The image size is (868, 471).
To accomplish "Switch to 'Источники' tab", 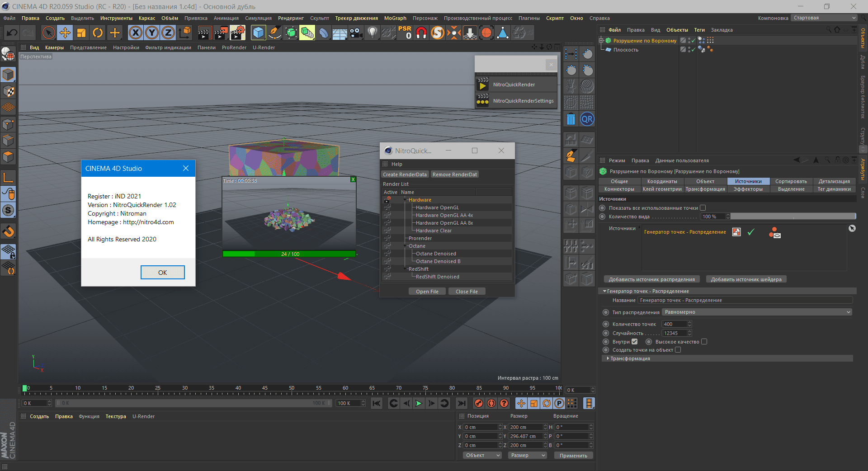I will click(748, 181).
